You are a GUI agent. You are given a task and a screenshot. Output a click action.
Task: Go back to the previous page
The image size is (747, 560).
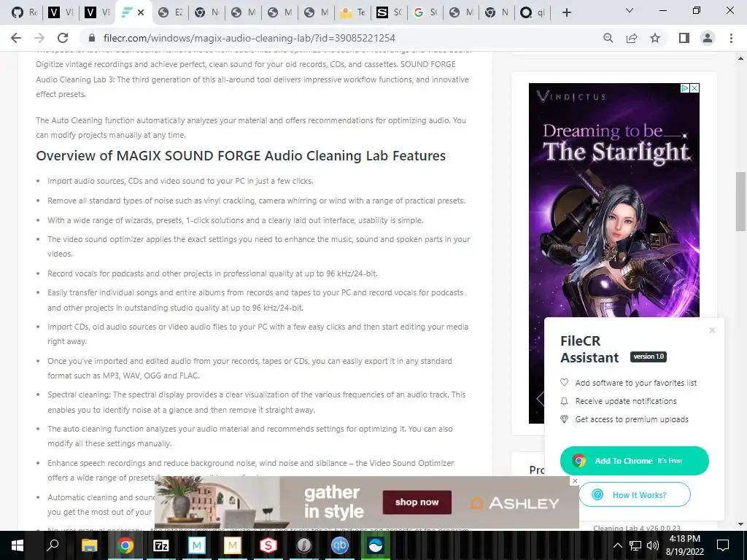[x=16, y=38]
